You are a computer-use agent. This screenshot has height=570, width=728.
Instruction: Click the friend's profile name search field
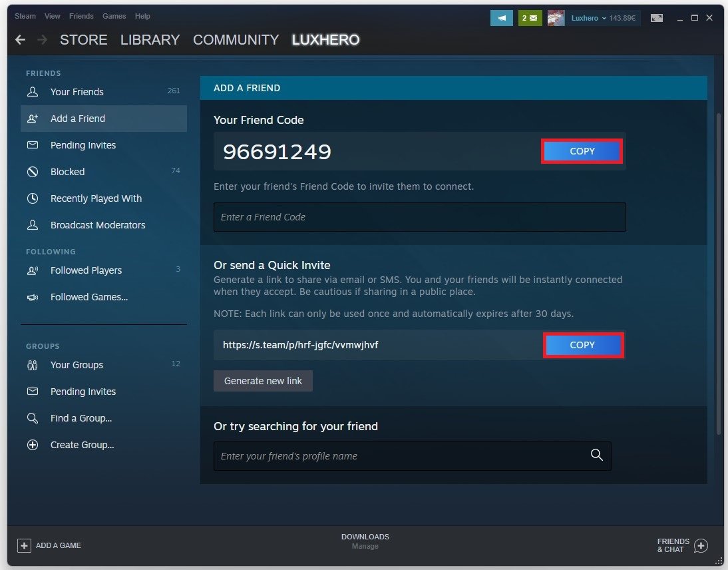413,455
